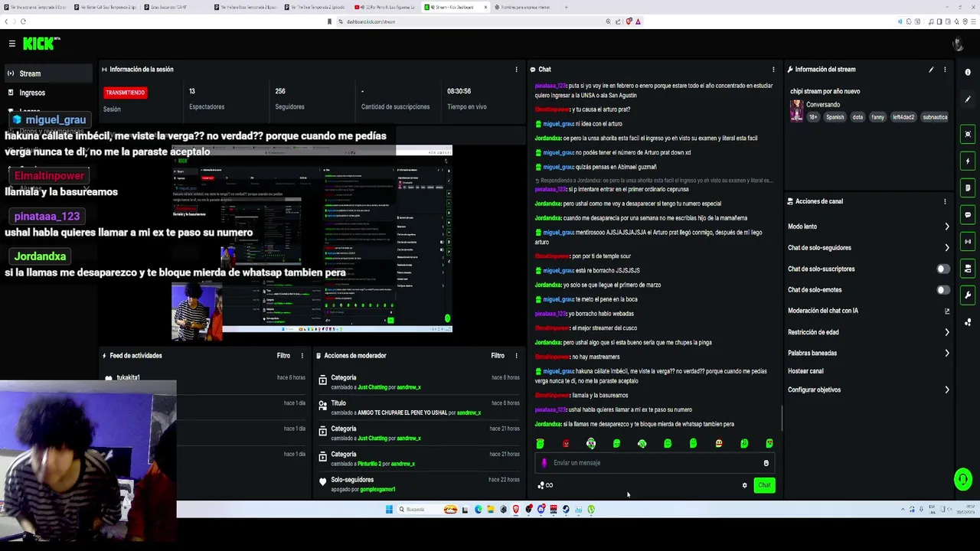Viewport: 980px width, 551px height.
Task: Open a new browser tab
Action: (567, 7)
